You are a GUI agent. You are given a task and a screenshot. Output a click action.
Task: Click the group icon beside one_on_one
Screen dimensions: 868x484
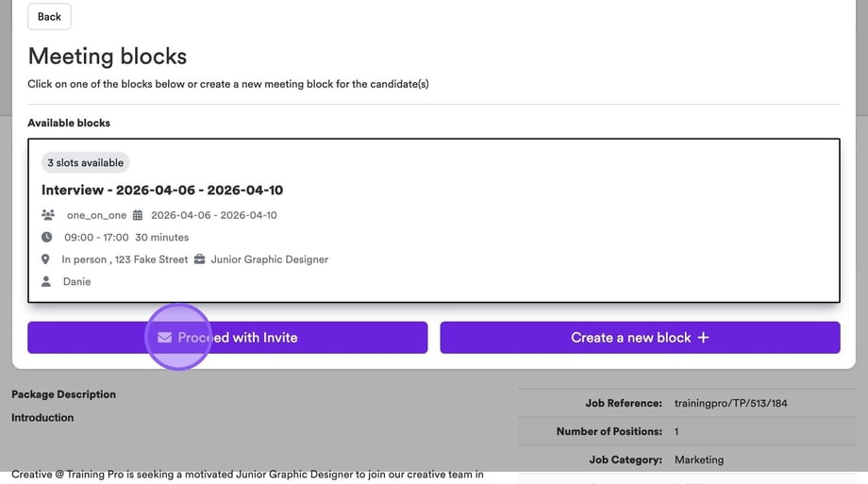tap(48, 215)
